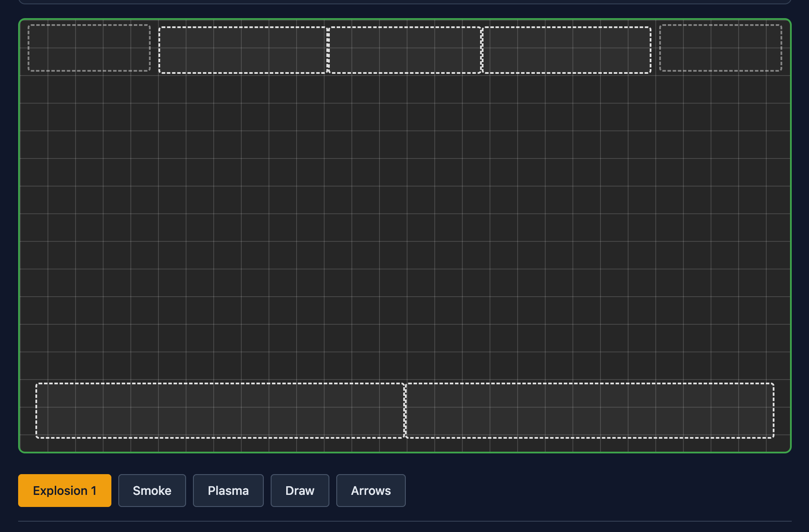
Task: Select the Smoke effect preset
Action: tap(152, 491)
